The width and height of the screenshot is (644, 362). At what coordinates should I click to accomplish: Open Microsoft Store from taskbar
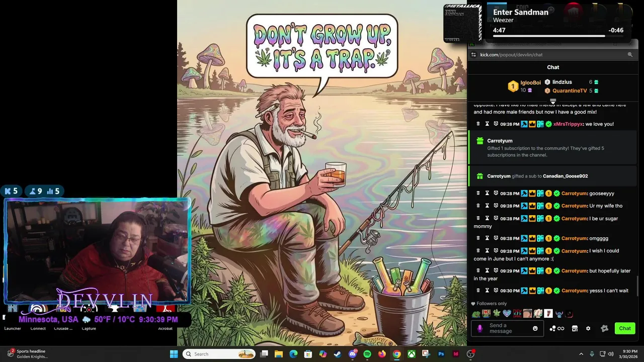tap(308, 354)
